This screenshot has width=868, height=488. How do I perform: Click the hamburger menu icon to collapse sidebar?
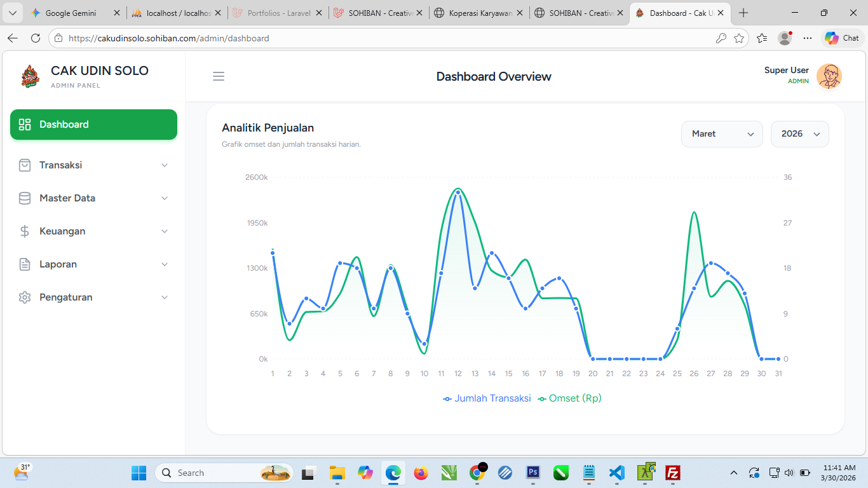pyautogui.click(x=219, y=76)
